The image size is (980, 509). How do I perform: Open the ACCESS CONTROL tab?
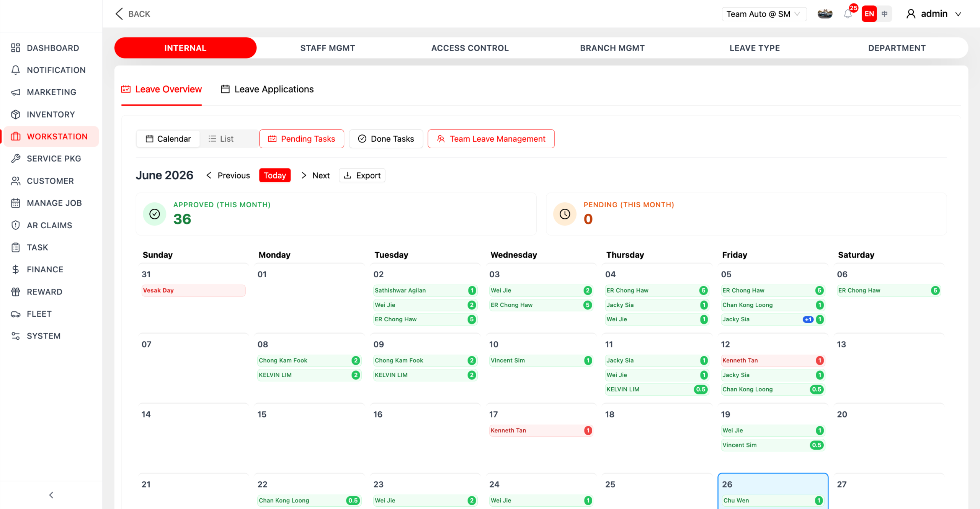(x=470, y=48)
